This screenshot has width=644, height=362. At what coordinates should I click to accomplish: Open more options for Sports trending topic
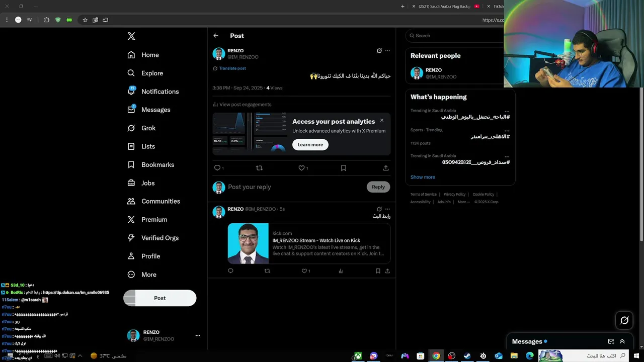507,131
